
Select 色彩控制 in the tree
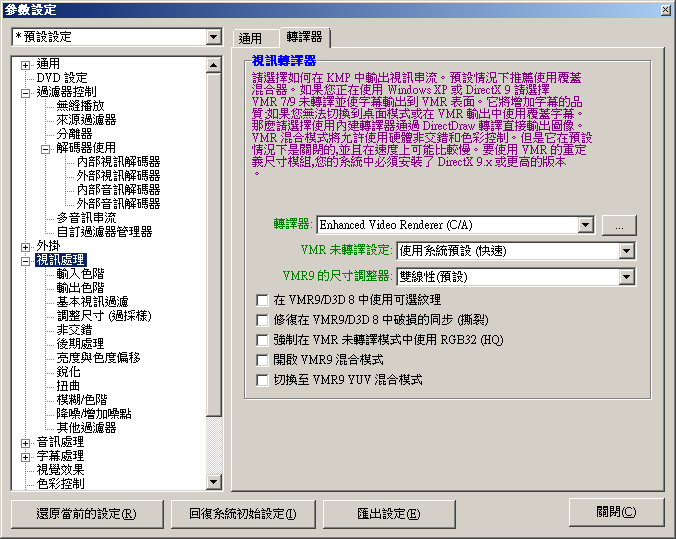[60, 483]
